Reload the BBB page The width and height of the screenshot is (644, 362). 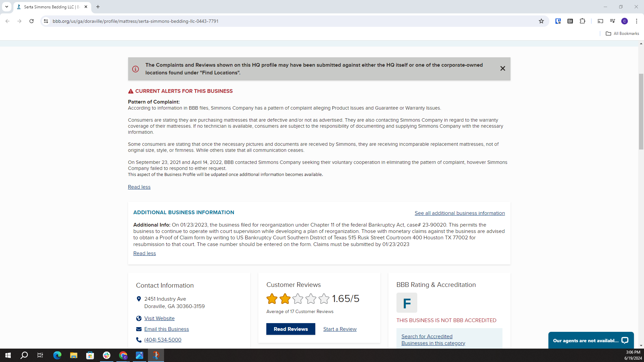point(32,21)
